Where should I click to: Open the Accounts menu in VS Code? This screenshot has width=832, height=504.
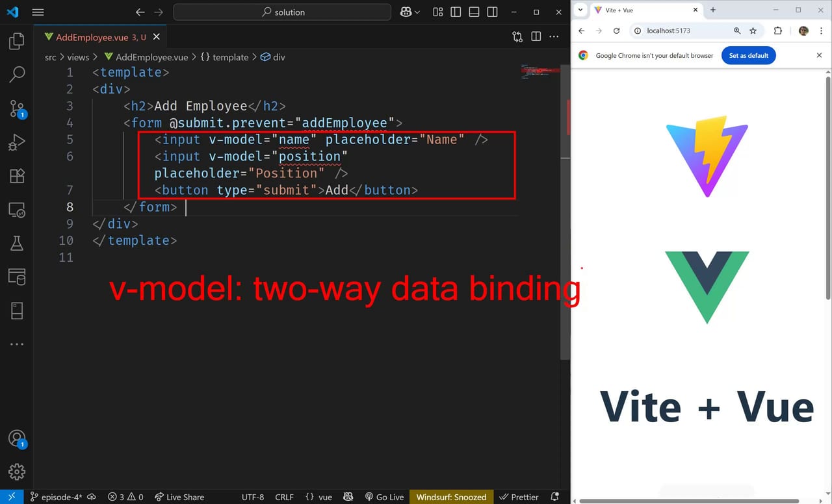(x=17, y=438)
